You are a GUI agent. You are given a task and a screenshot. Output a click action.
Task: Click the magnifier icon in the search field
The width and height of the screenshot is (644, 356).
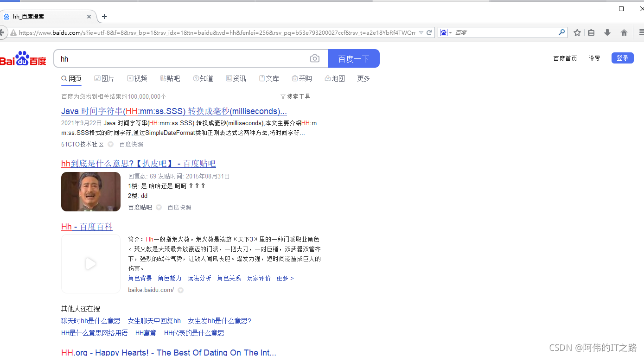pyautogui.click(x=561, y=32)
